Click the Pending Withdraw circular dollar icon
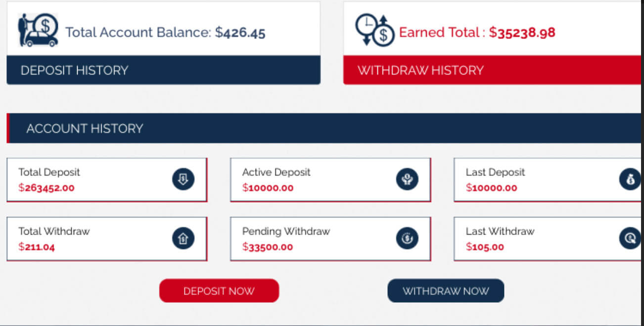Screen dimensions: 644x326 pos(407,239)
